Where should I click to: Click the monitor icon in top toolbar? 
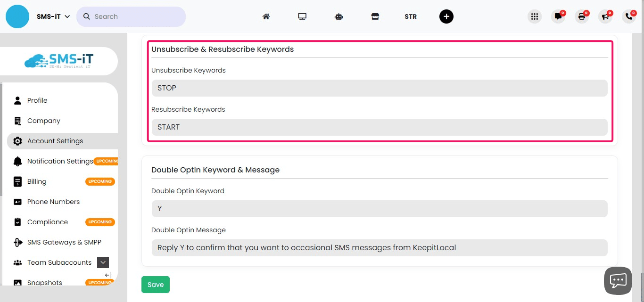tap(302, 16)
